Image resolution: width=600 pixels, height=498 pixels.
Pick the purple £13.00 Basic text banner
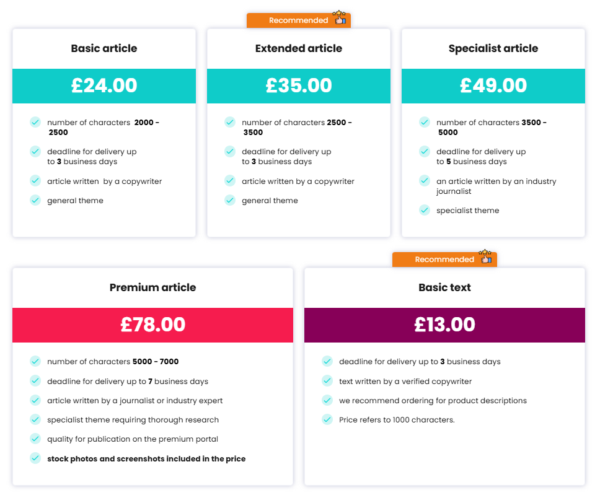click(x=445, y=324)
